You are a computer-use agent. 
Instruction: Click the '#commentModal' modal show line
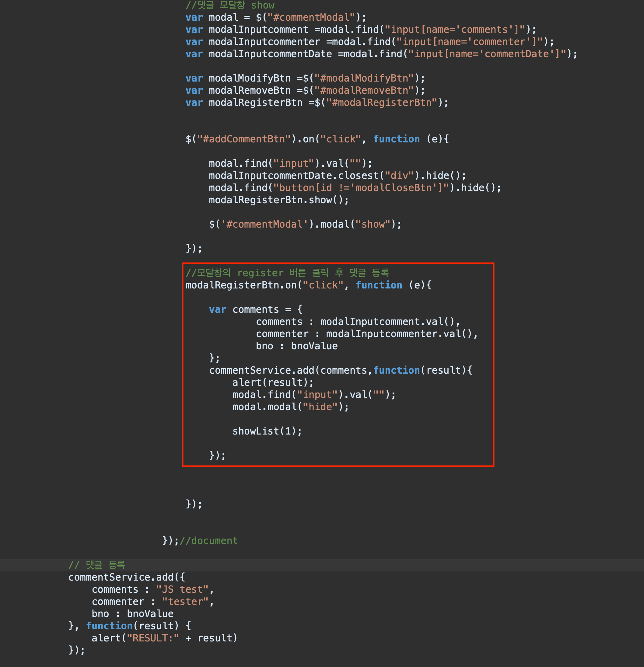[x=305, y=224]
